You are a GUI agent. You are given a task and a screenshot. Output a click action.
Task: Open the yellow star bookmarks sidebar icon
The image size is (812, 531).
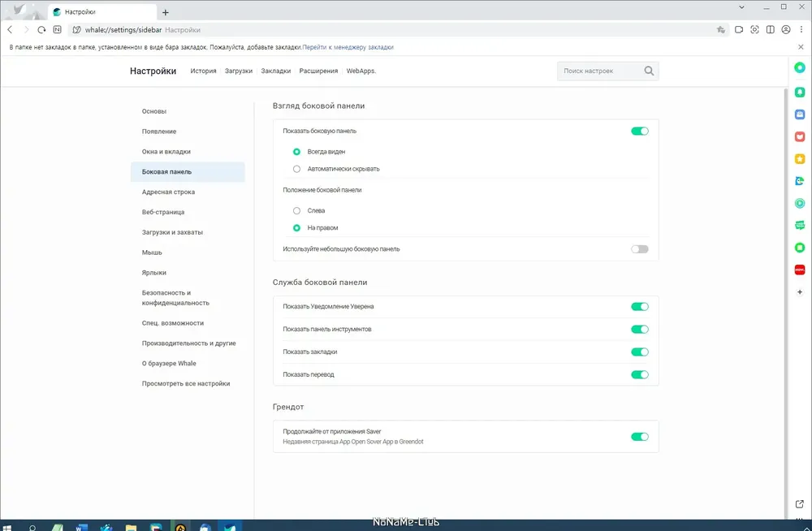click(800, 158)
